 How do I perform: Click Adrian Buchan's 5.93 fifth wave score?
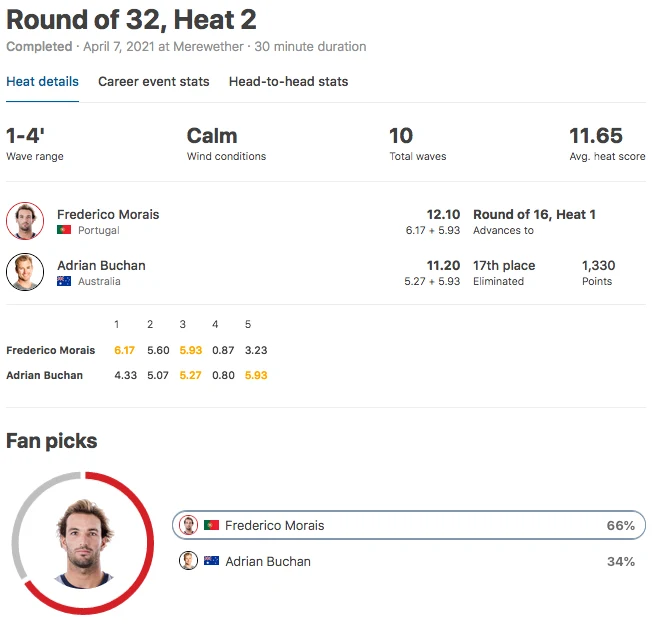[256, 375]
